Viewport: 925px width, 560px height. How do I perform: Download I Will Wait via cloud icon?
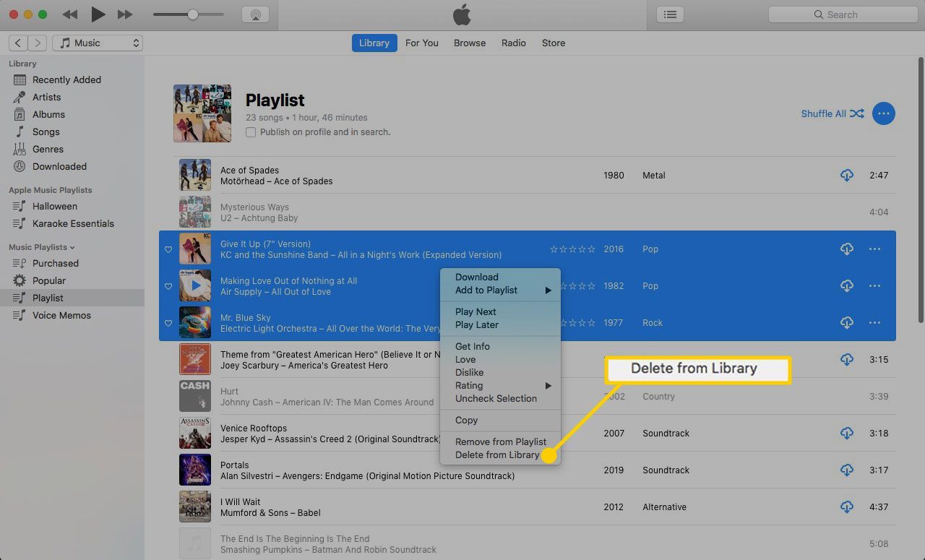(x=847, y=507)
